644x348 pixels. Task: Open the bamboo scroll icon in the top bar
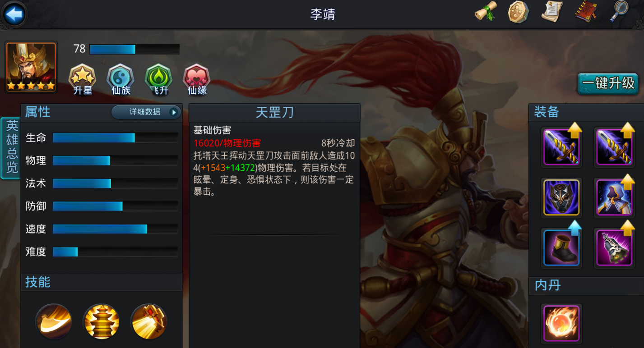point(486,11)
